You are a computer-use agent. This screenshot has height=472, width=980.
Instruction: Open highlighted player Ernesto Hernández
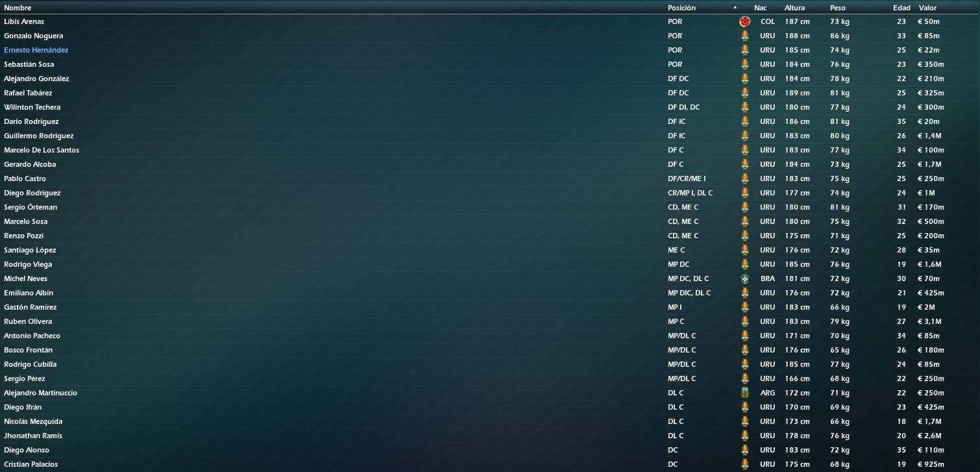click(36, 50)
